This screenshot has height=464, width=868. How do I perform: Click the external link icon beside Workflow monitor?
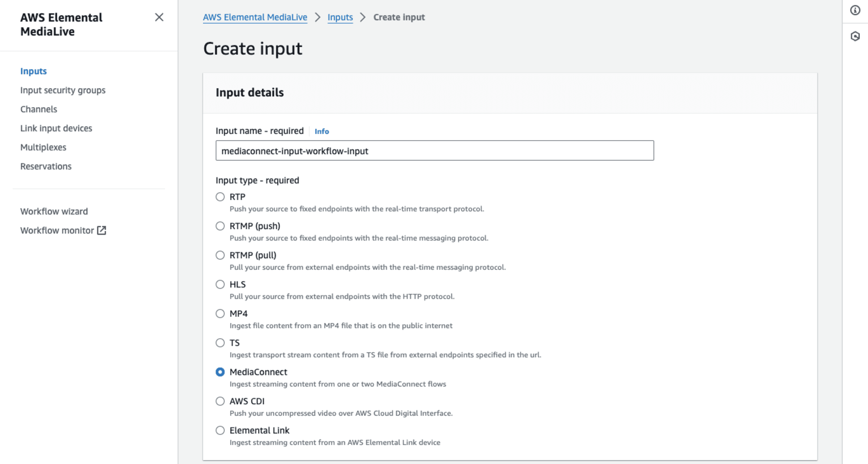coord(102,230)
